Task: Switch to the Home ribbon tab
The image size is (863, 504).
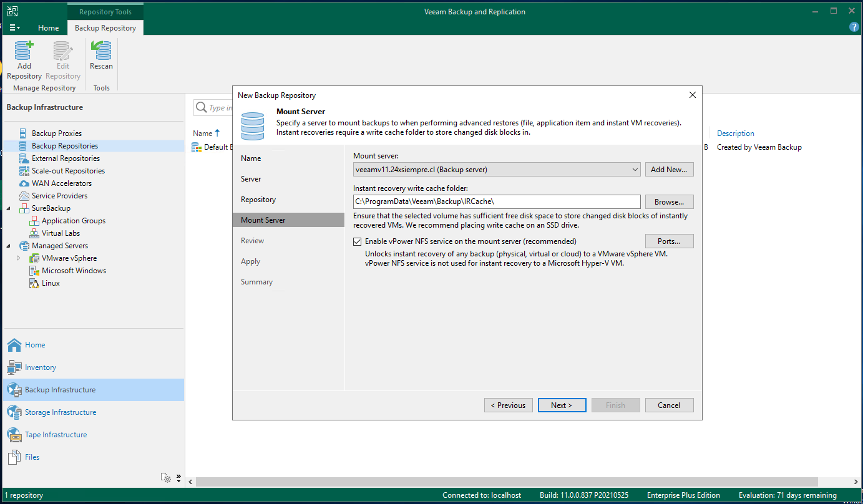Action: 48,27
